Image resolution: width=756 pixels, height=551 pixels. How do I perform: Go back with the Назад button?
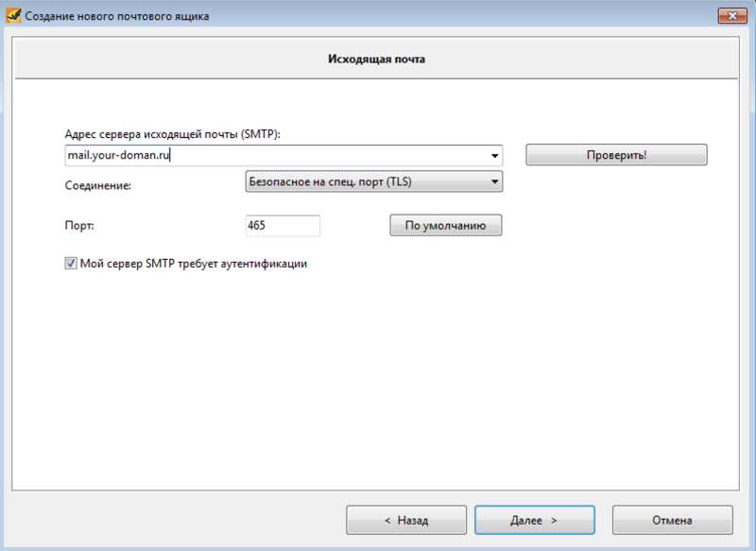coord(405,520)
